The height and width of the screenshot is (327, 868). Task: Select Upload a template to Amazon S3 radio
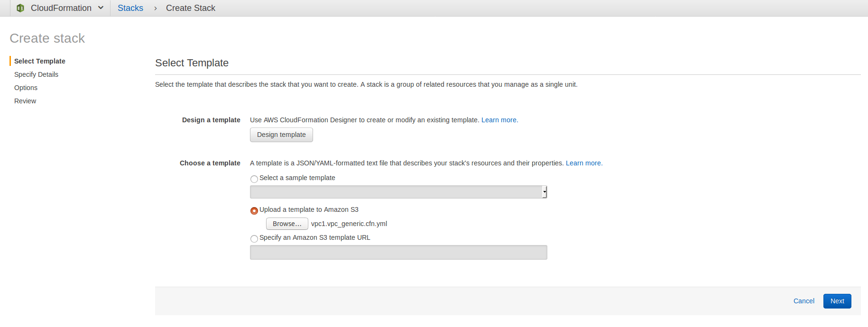(x=254, y=210)
